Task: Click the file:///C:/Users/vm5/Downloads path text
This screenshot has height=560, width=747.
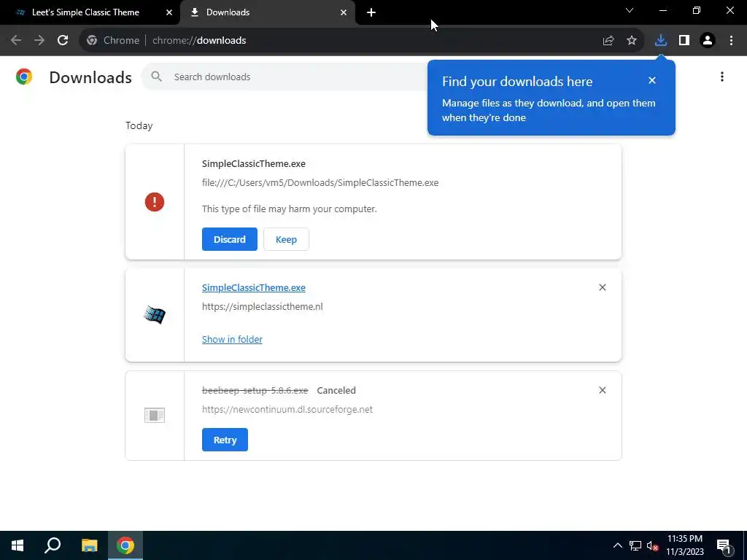Action: pyautogui.click(x=320, y=183)
